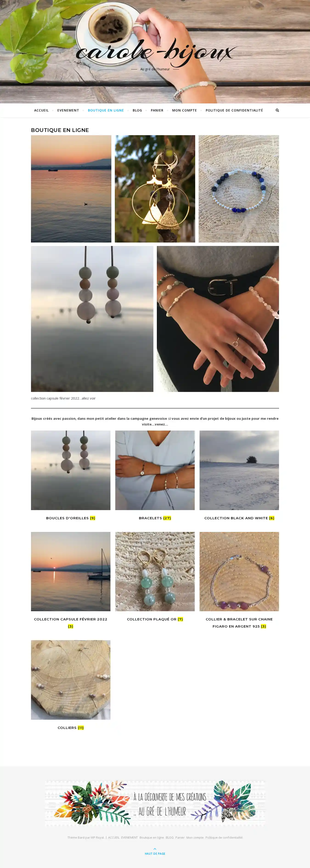310x868 pixels.
Task: Open Collection Plaqué Or earrings thumbnail
Action: click(x=155, y=571)
